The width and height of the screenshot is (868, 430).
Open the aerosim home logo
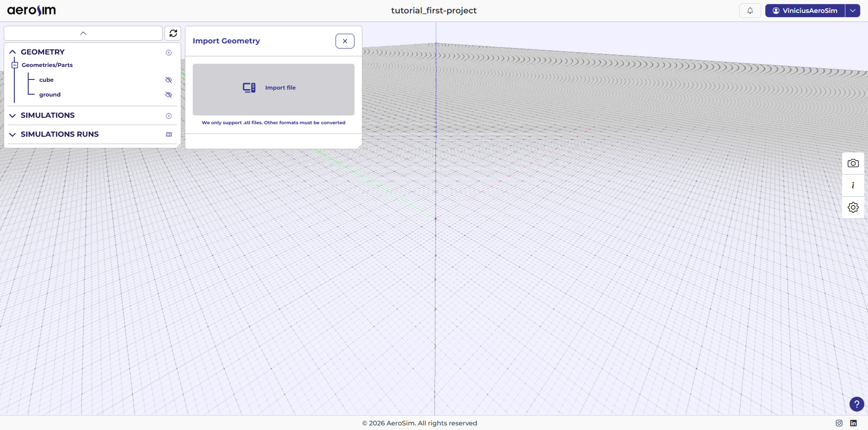31,10
